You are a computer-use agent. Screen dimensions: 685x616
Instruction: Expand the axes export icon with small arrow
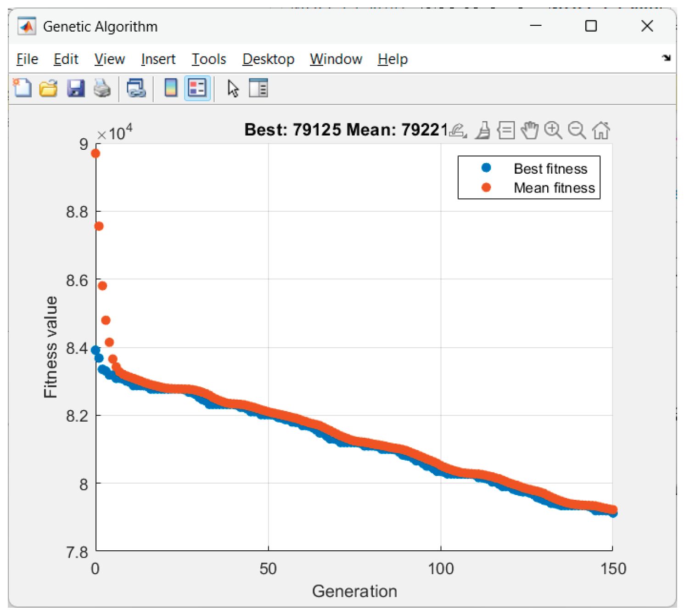(458, 130)
